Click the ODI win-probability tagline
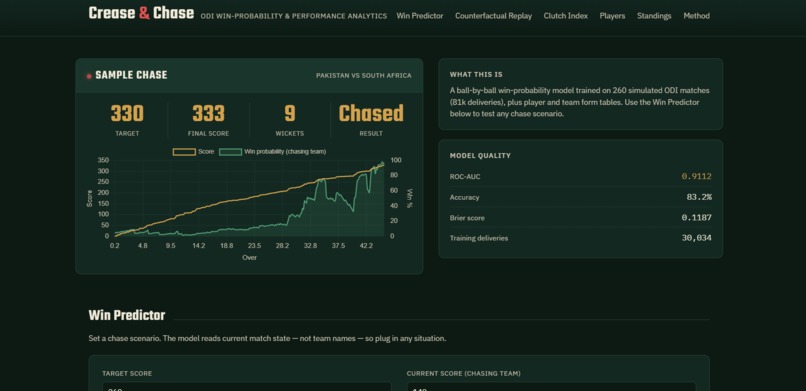The height and width of the screenshot is (391, 806). click(x=294, y=16)
